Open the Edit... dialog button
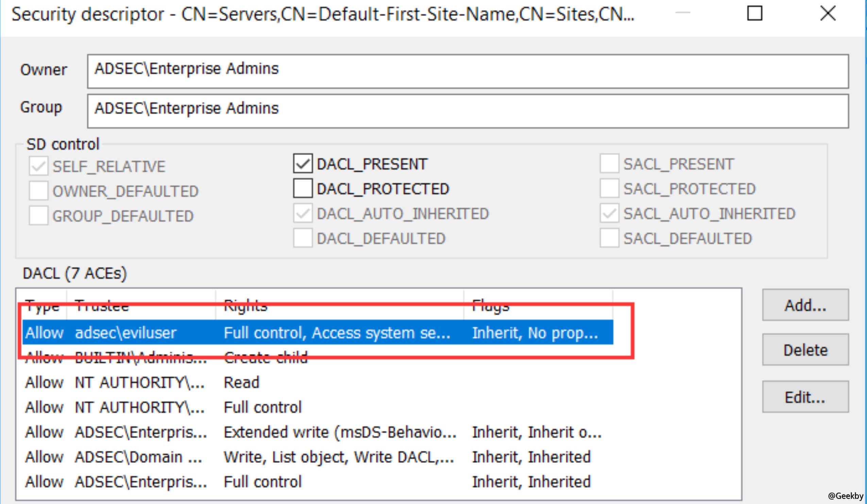 click(805, 397)
